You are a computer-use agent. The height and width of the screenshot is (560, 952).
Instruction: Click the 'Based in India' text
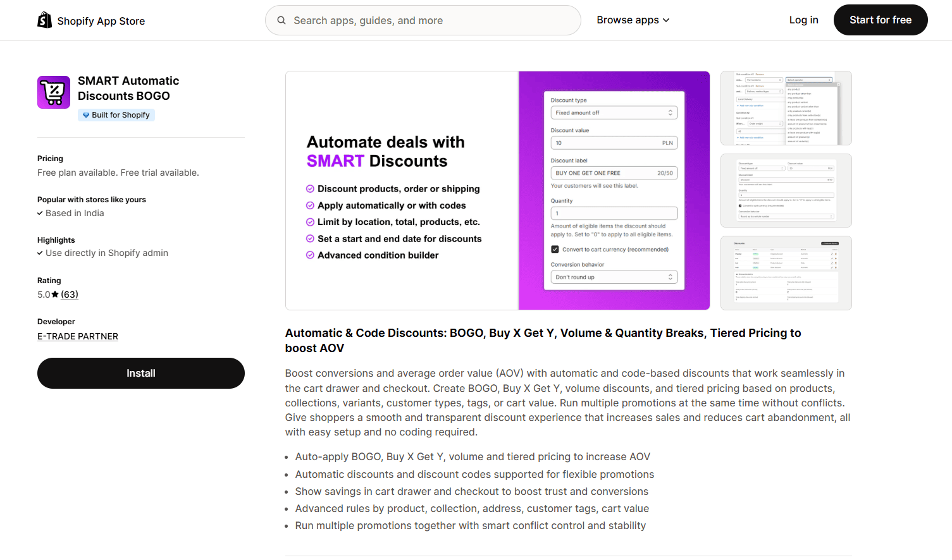[x=75, y=214]
